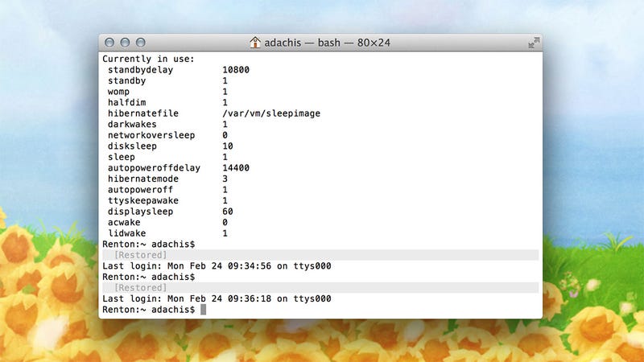644x362 pixels.
Task: Click the 'hibernatemode' setting name
Action: (x=143, y=179)
